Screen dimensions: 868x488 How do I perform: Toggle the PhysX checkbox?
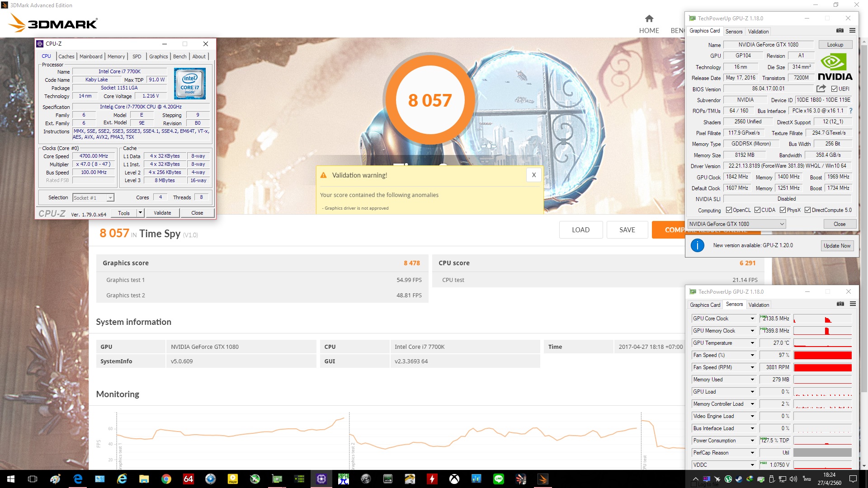(783, 210)
